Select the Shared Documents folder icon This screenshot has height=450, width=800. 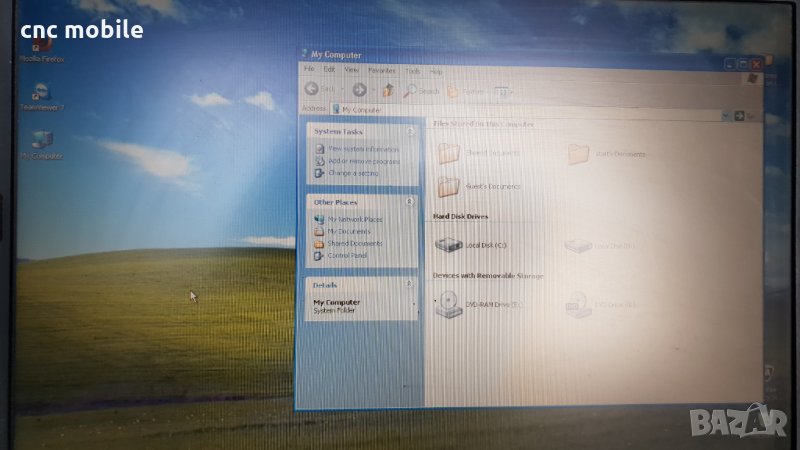click(449, 153)
